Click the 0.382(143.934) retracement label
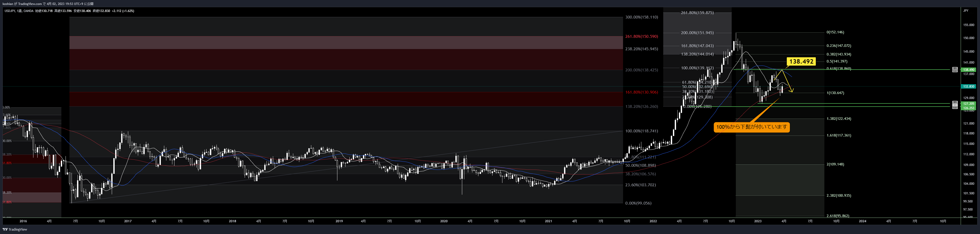 coord(839,54)
